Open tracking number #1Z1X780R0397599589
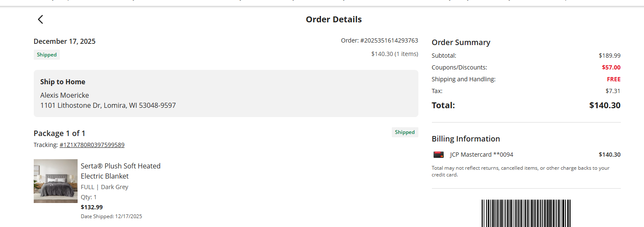The width and height of the screenshot is (644, 227). point(92,145)
